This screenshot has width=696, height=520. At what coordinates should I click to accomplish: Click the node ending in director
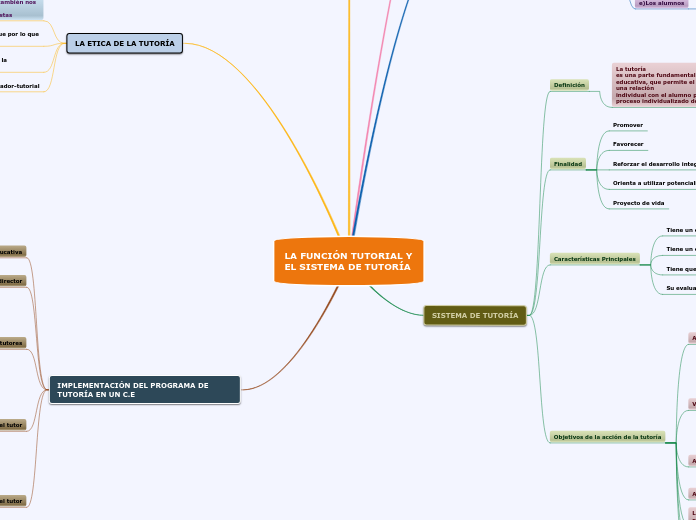tap(12, 281)
